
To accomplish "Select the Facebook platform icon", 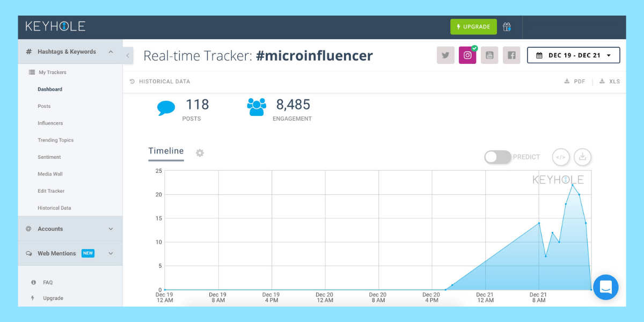I will [x=511, y=55].
